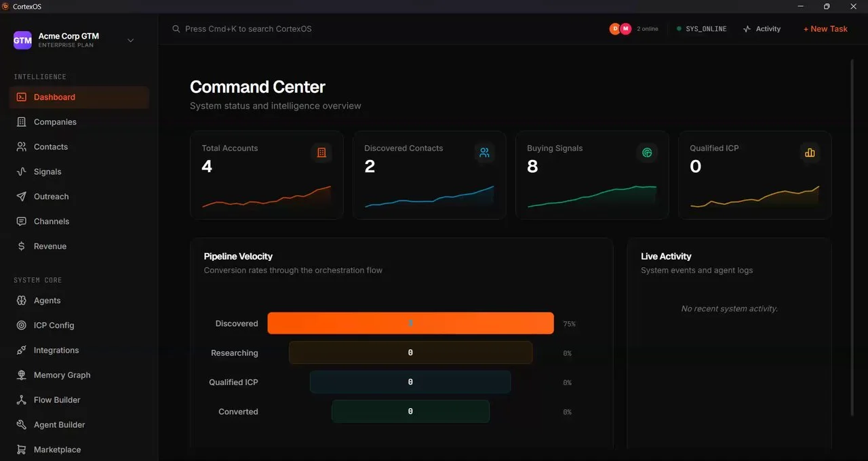Click the orange building icon on Total Accounts
Viewport: 868px width, 461px height.
[321, 153]
